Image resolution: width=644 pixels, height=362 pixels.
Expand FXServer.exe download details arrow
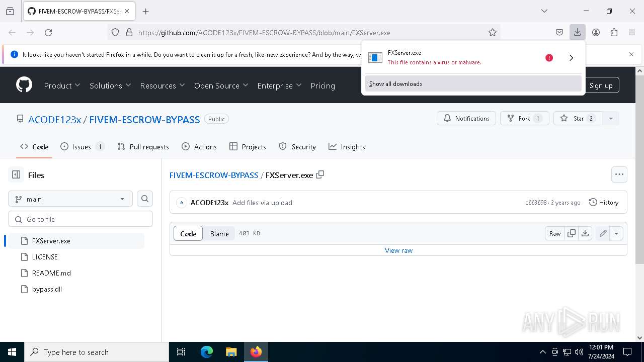tap(571, 58)
